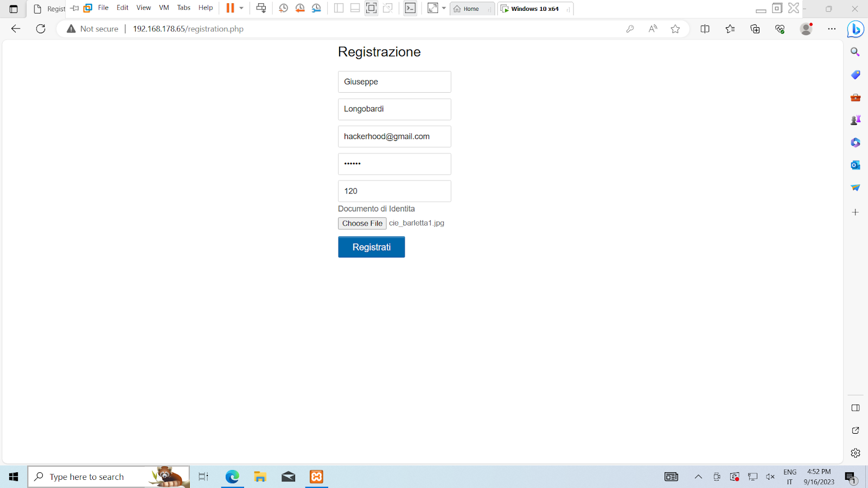Click the Read aloud icon in address bar
The image size is (868, 488).
[653, 29]
